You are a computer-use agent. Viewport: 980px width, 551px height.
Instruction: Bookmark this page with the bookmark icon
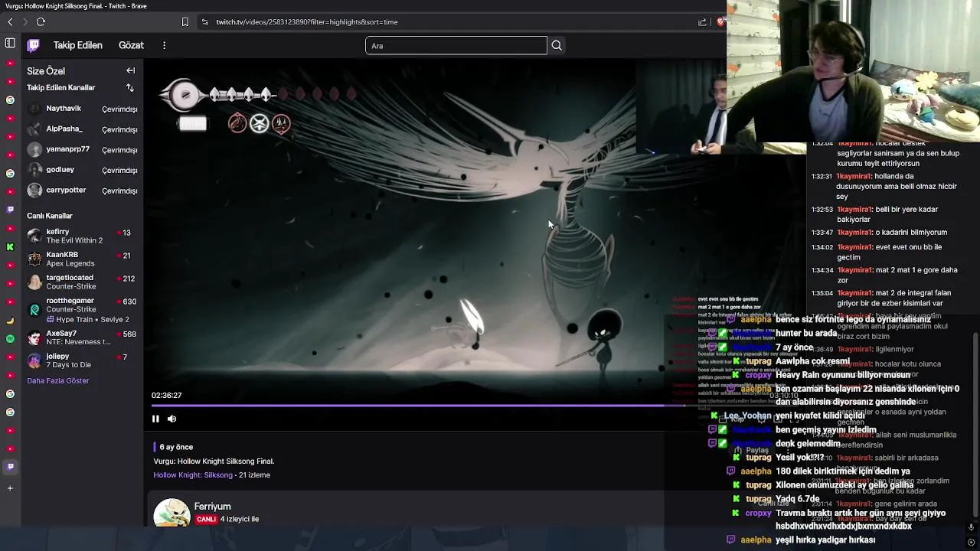click(x=185, y=22)
